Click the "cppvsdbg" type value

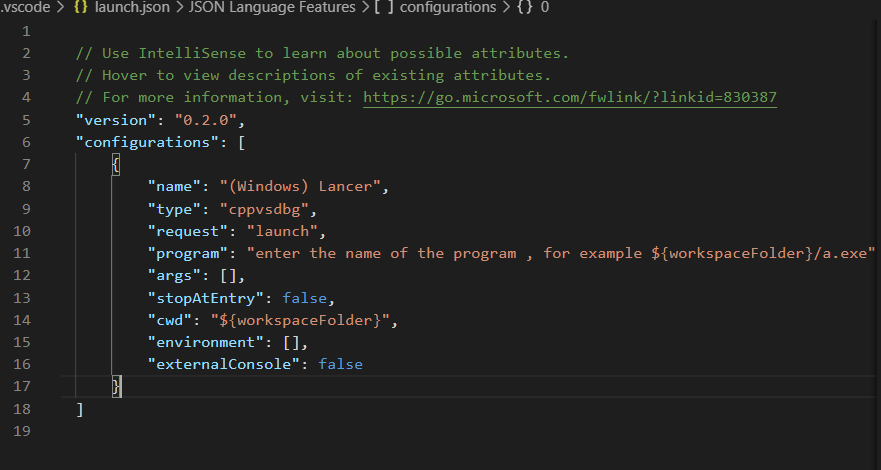(264, 209)
